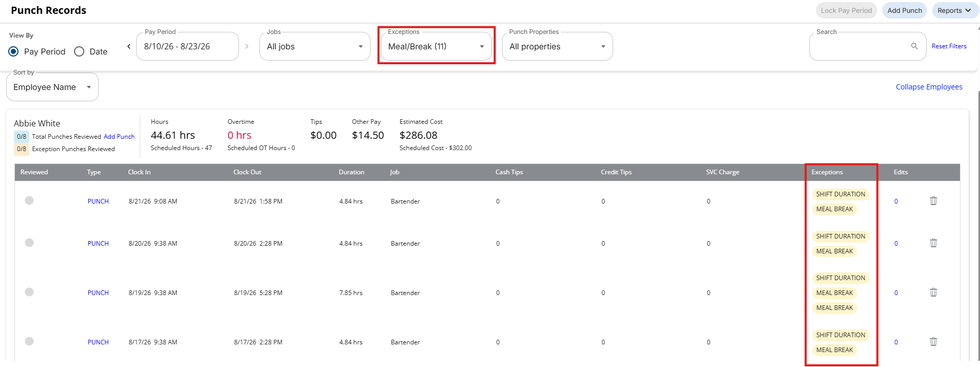This screenshot has height=367, width=980.
Task: Click the 7.85 hrs duration cell
Action: coord(351,293)
